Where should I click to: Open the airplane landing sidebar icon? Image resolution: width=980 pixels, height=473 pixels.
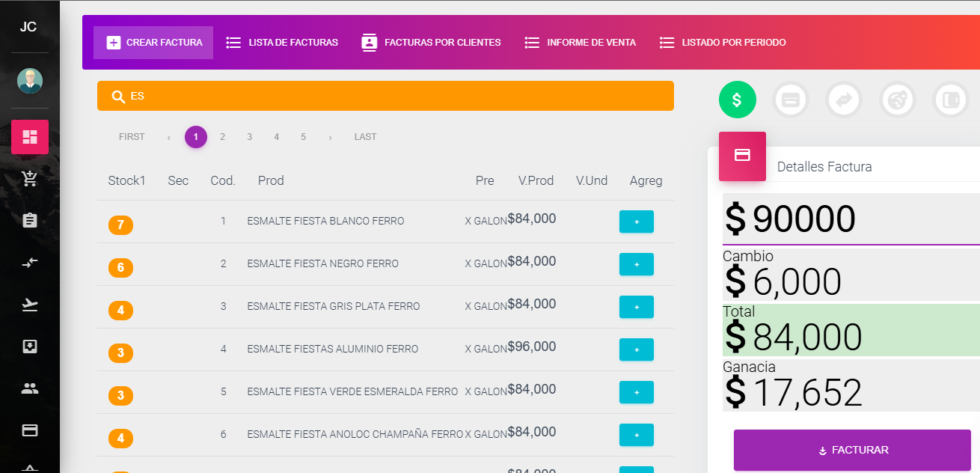pos(30,305)
